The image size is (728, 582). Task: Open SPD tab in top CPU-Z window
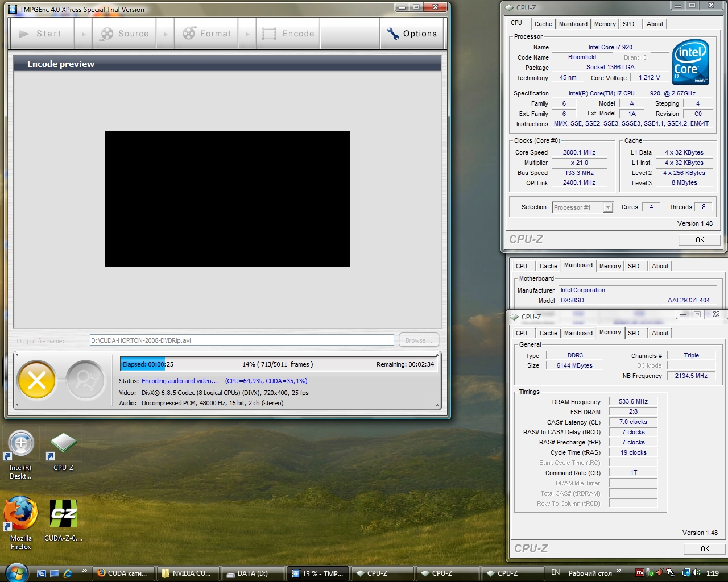[628, 24]
